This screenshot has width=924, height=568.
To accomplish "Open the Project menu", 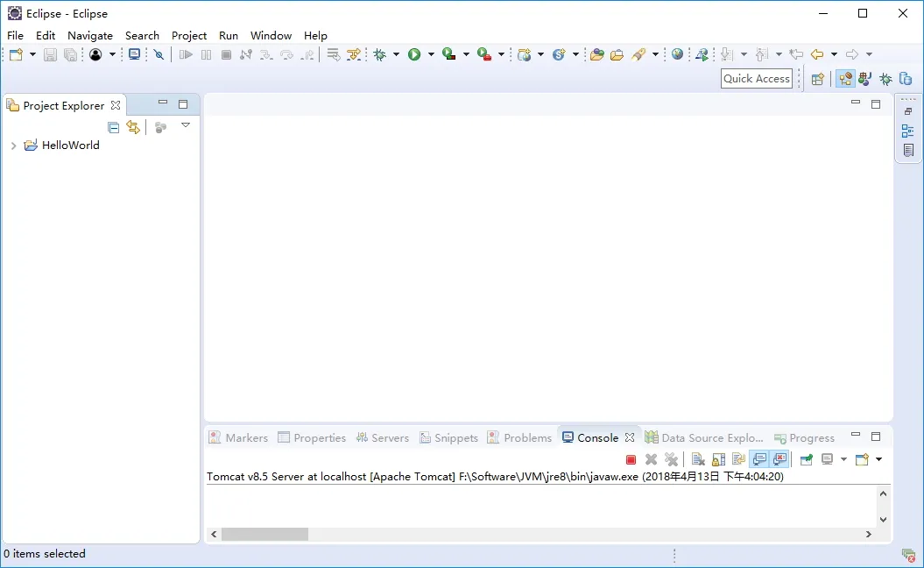I will click(x=188, y=35).
